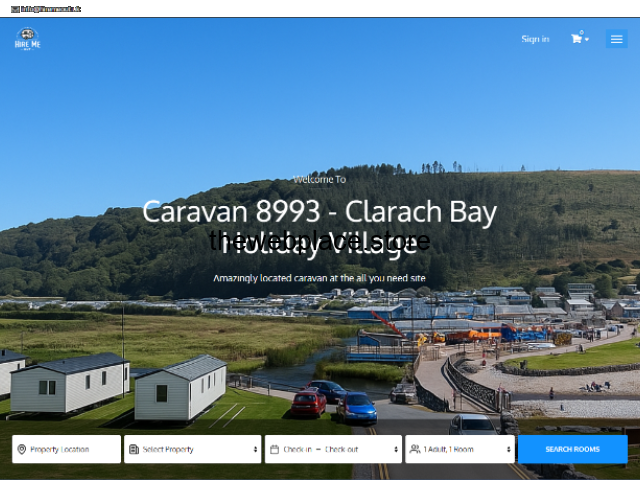Click the Select Property dropdown arrows
This screenshot has width=640, height=480.
pyautogui.click(x=256, y=449)
